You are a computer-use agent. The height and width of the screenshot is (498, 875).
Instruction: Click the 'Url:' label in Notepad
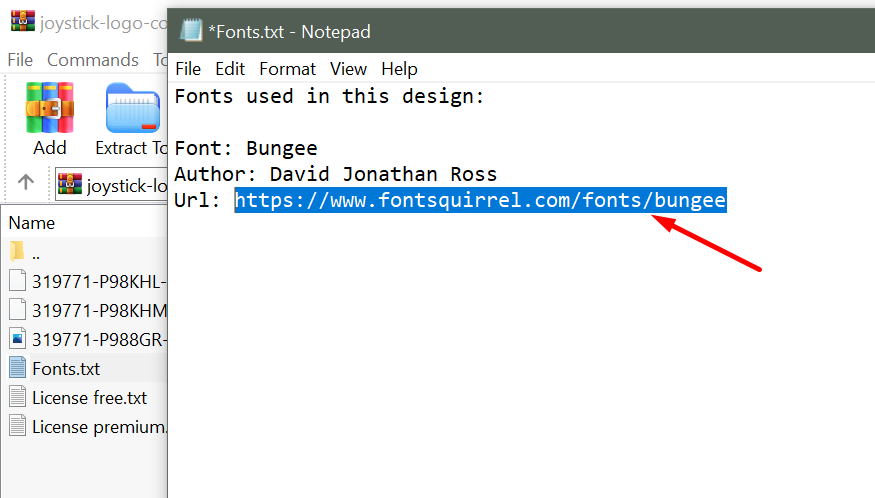click(x=198, y=200)
